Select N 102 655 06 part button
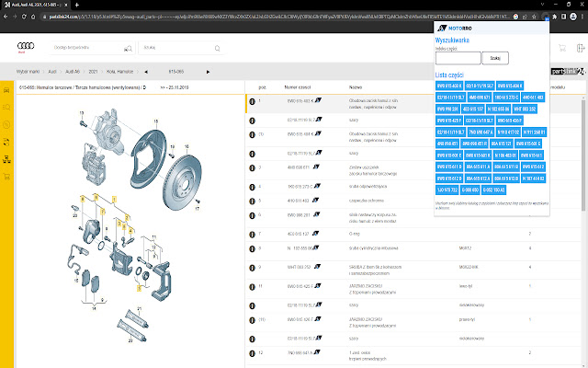Screen dimensions: 588x368 [498, 109]
